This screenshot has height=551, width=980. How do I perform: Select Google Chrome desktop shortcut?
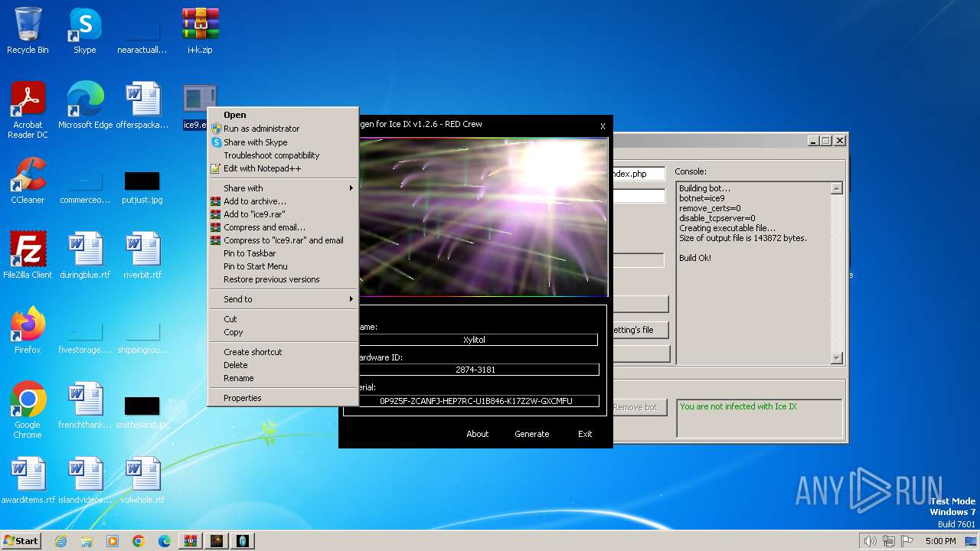click(28, 410)
